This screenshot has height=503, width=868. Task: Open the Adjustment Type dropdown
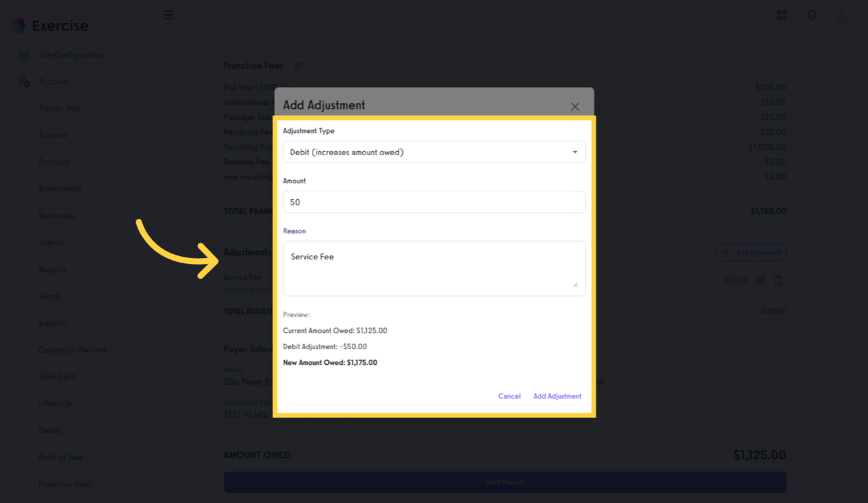(x=434, y=151)
